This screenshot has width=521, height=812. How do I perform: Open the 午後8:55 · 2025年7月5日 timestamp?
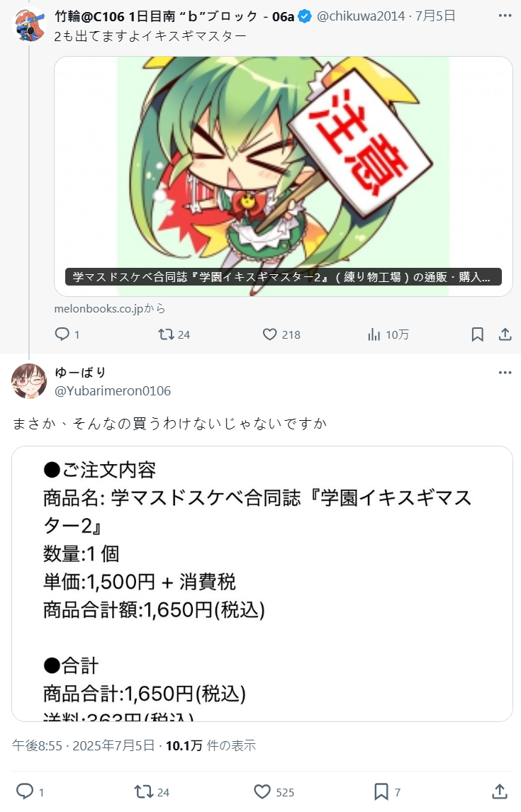click(84, 745)
